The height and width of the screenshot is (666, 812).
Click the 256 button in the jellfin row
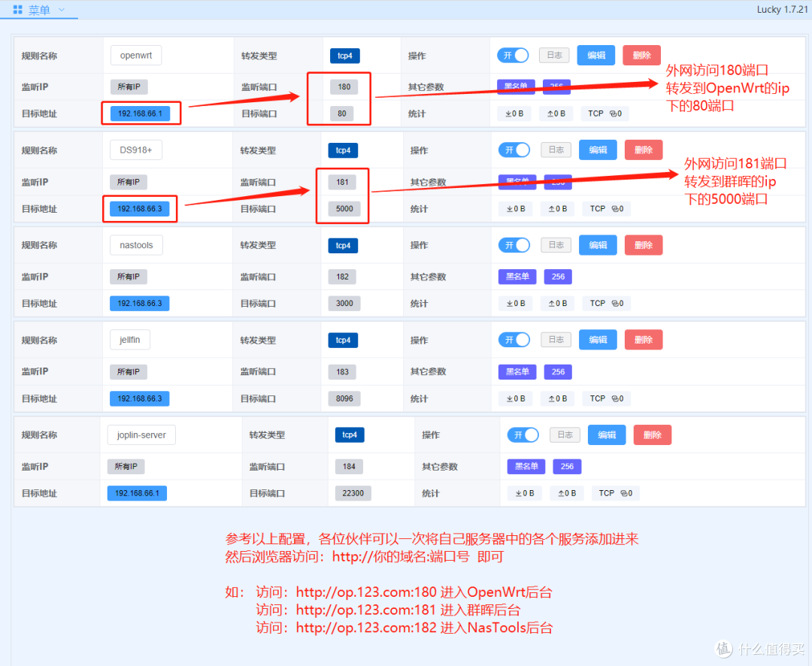557,371
